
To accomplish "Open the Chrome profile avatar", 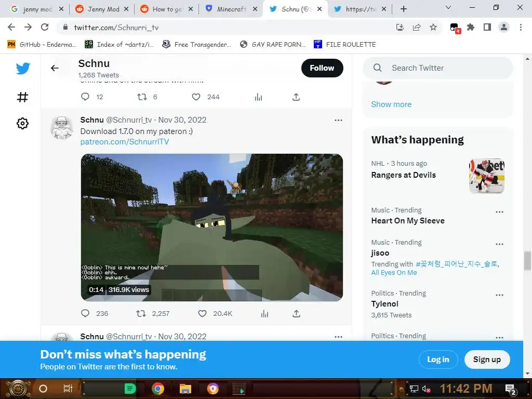I will [504, 27].
